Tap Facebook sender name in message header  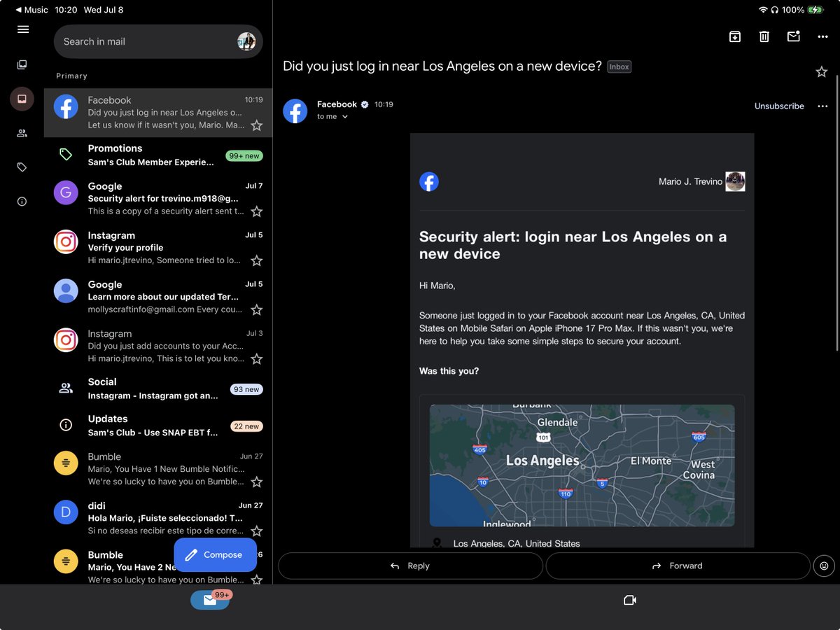click(337, 104)
